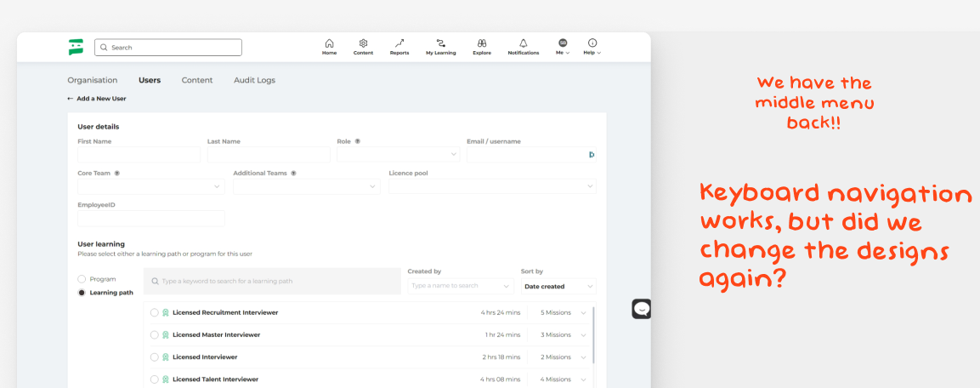980x388 pixels.
Task: Select the Learning path radio button
Action: tap(82, 292)
